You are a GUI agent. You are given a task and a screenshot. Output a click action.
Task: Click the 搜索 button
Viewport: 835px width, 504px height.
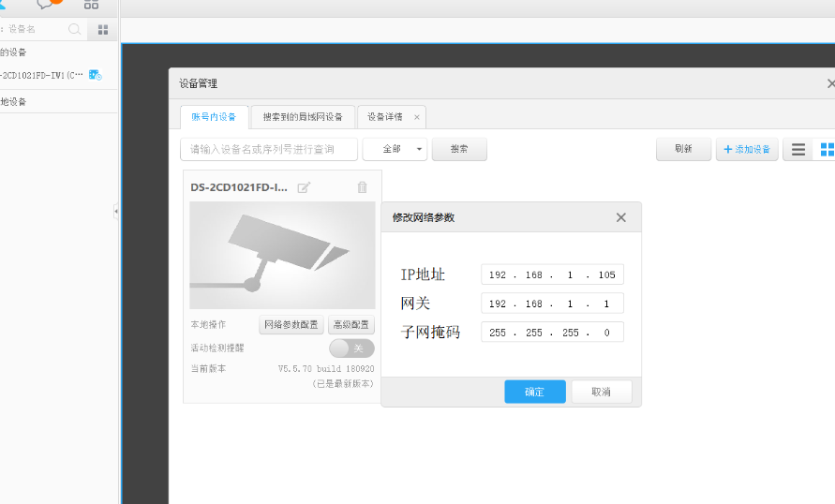(x=459, y=149)
